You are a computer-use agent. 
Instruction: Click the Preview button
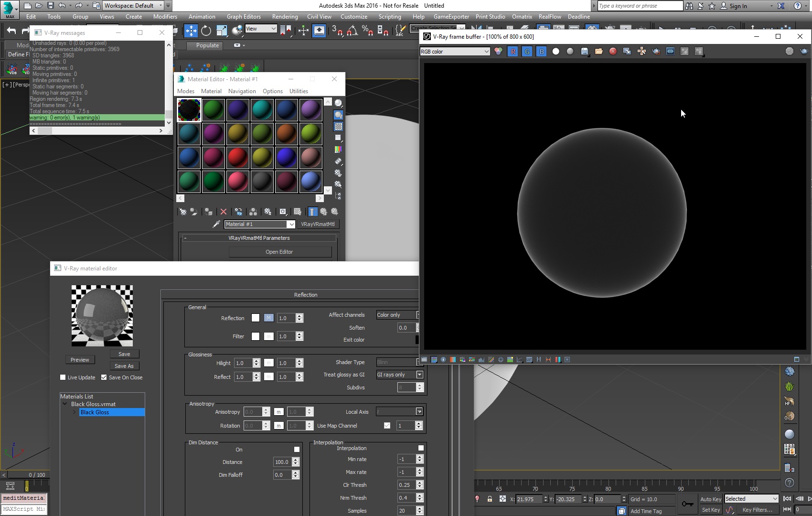(80, 360)
